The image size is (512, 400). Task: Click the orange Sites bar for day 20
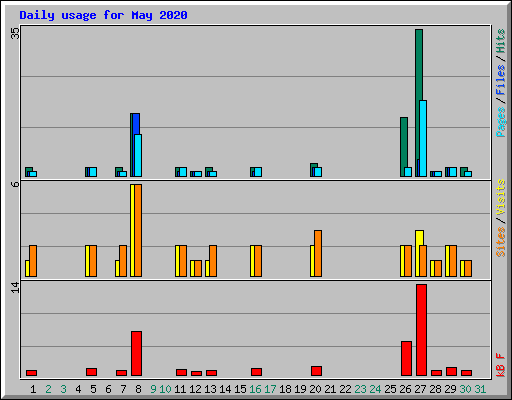pyautogui.click(x=318, y=253)
